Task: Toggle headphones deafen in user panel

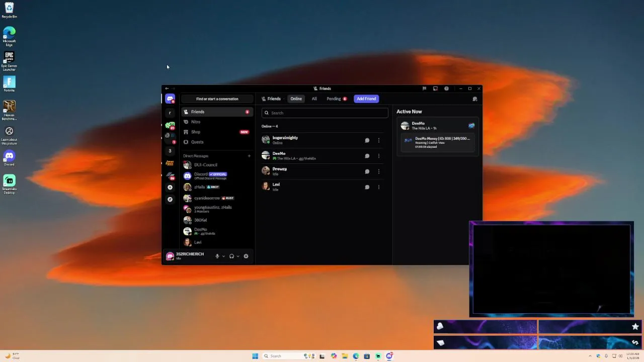Action: (231, 256)
